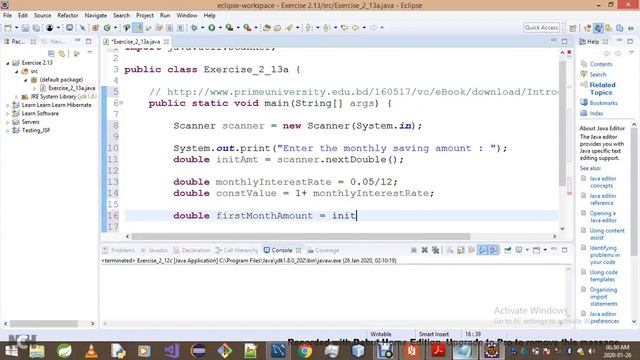
Task: Click the New Java Class icon
Action: [x=107, y=28]
